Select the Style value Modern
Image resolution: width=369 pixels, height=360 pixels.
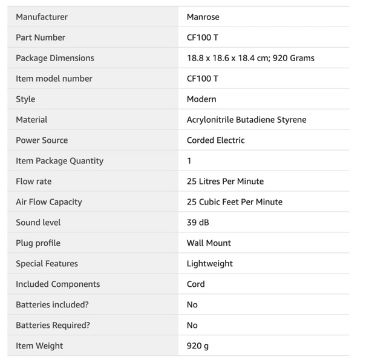201,99
